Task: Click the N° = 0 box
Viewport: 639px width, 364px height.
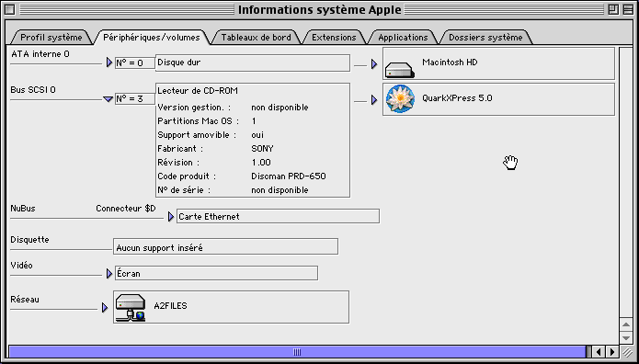Action: (x=135, y=63)
